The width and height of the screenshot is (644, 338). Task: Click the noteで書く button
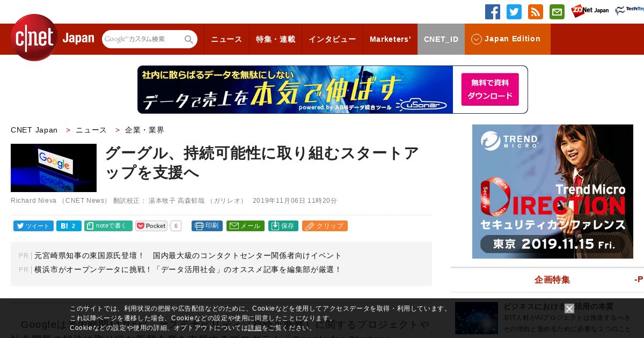click(108, 226)
